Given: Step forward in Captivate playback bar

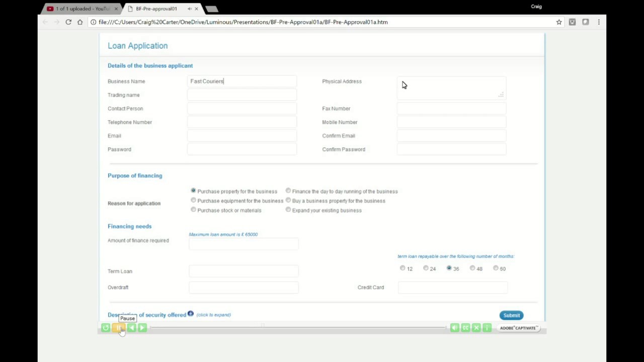Looking at the screenshot, I should (142, 328).
